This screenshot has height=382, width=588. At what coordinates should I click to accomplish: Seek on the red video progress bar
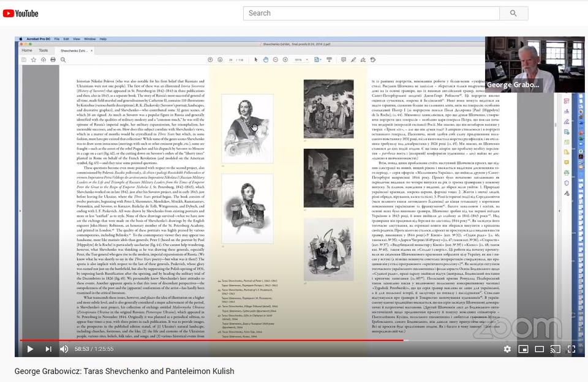(212, 340)
